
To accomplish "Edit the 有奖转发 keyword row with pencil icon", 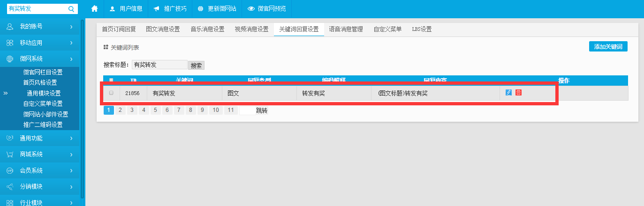I will [x=508, y=93].
